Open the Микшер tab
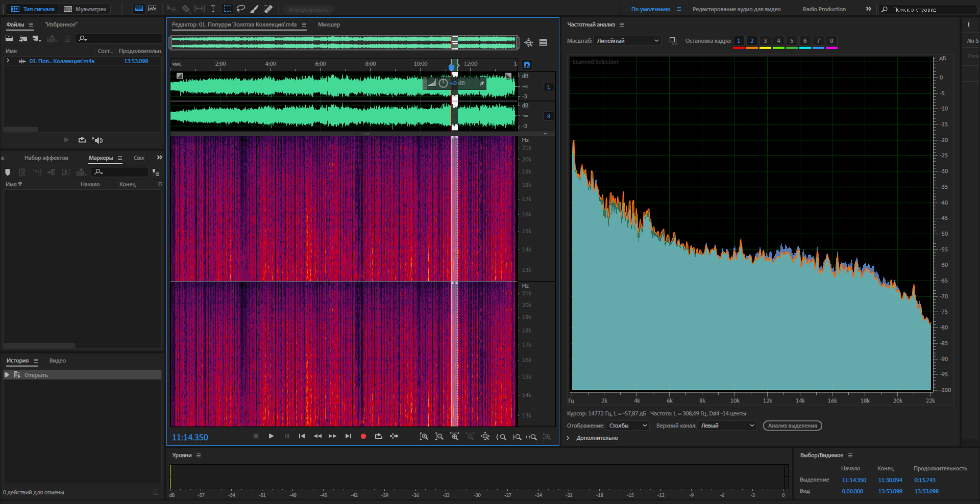 [x=329, y=24]
